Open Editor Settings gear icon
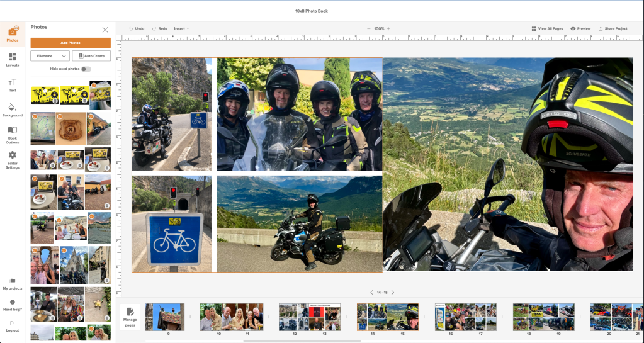This screenshot has width=644, height=343. coord(12,159)
